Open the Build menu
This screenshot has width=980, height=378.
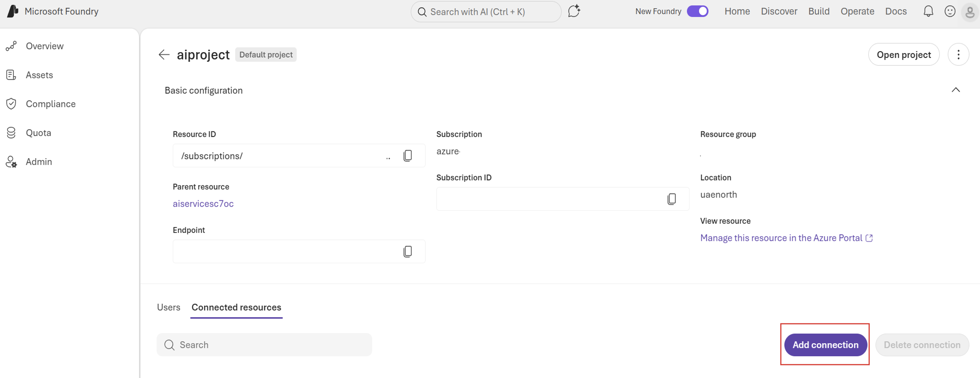click(819, 11)
